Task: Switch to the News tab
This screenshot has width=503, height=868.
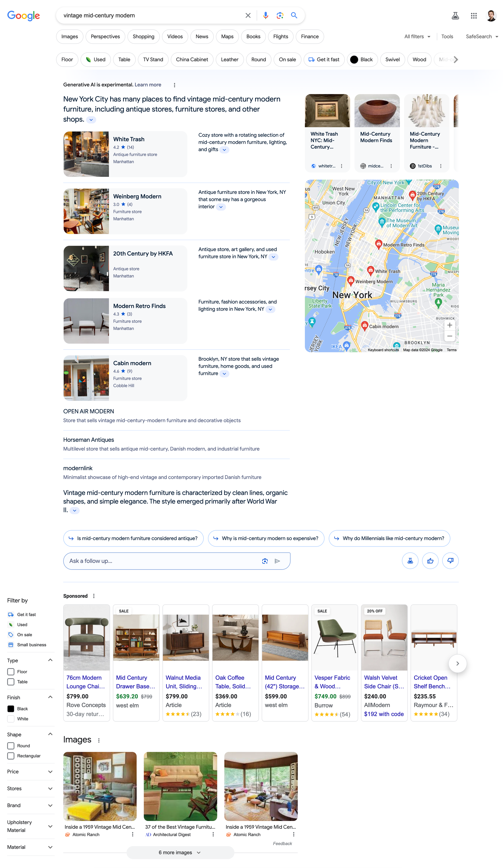Action: tap(202, 36)
